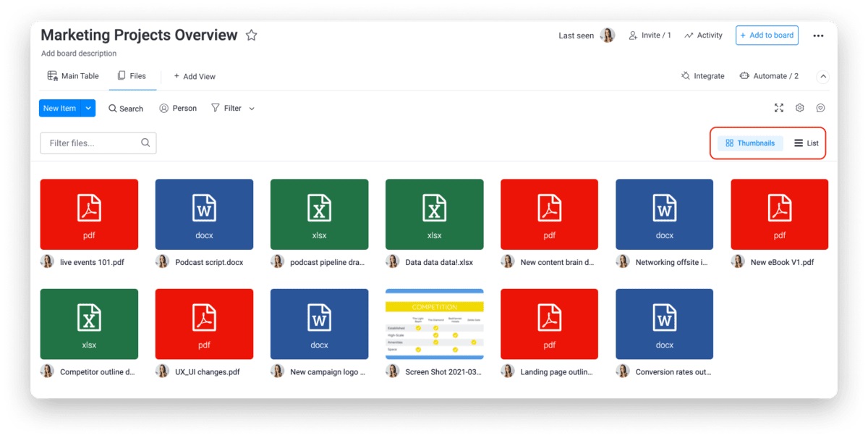Open the three-dot board options menu

coord(818,35)
